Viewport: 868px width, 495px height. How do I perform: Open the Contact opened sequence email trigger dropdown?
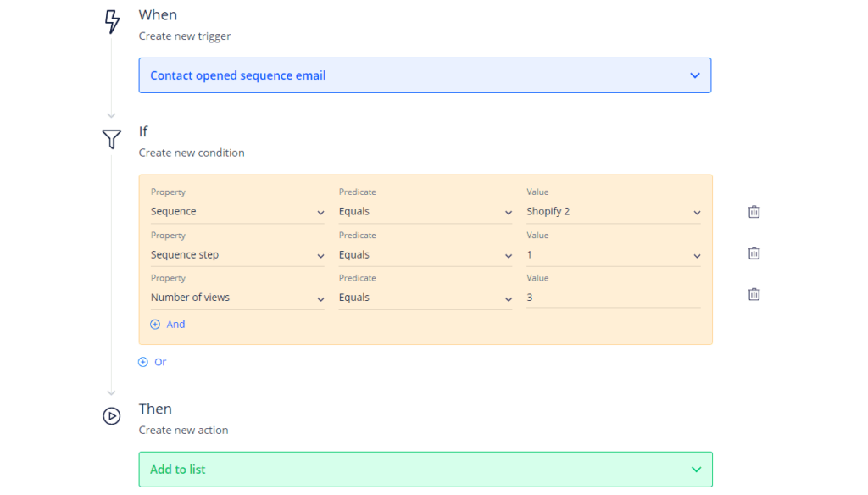425,75
